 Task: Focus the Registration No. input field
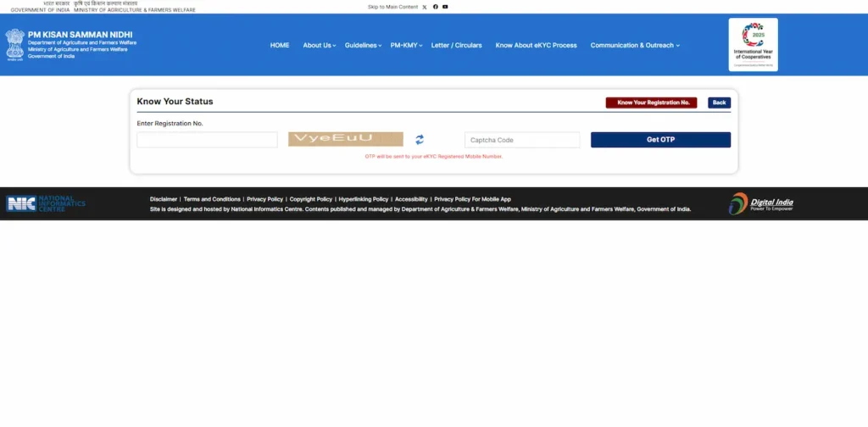pos(207,140)
